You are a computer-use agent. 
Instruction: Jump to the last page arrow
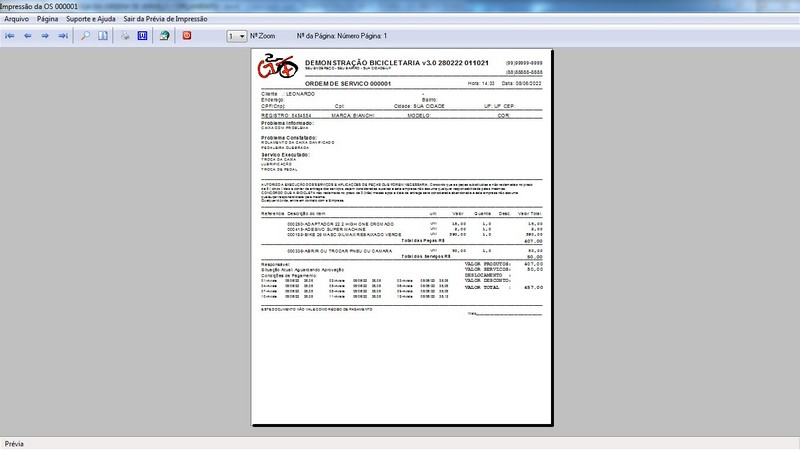point(63,36)
